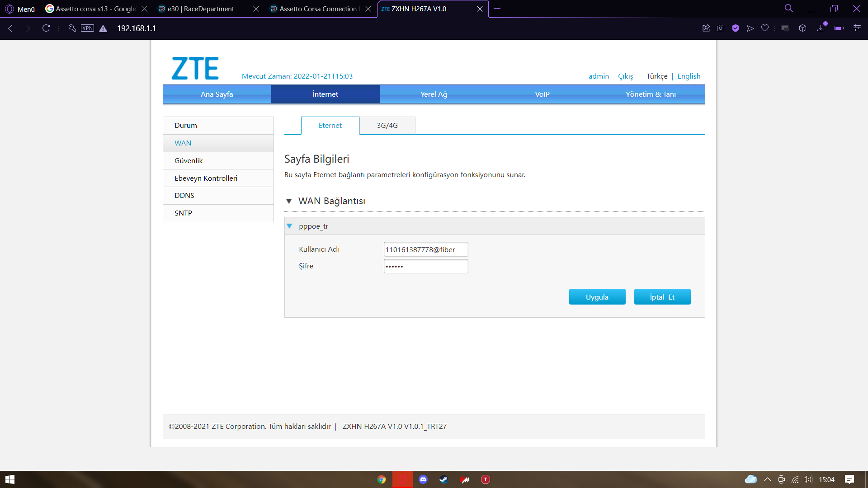The width and height of the screenshot is (868, 488).
Task: Open the Windows Start menu
Action: tap(10, 479)
